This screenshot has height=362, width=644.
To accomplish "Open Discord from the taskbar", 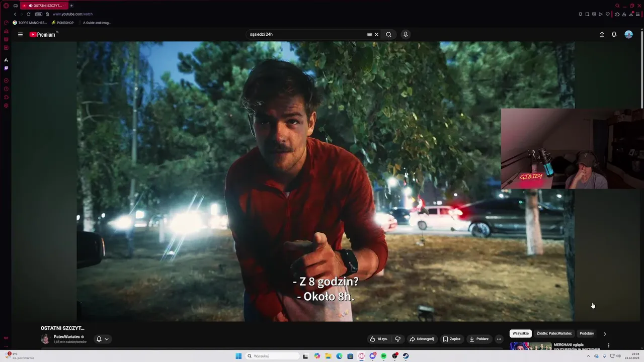I will (x=372, y=356).
